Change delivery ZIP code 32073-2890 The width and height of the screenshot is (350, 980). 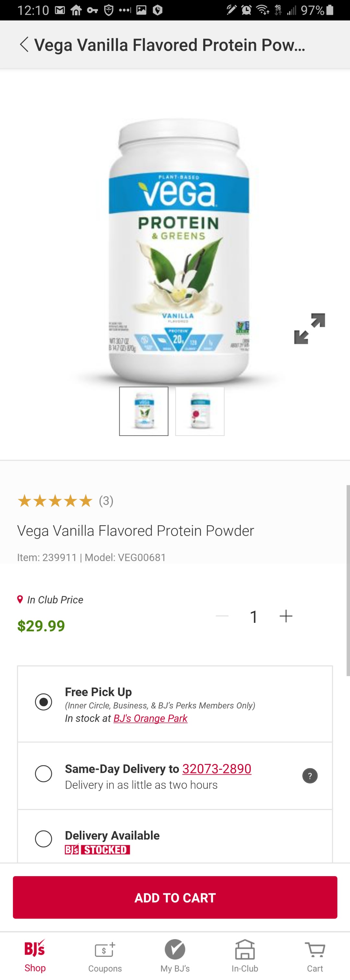(x=216, y=769)
